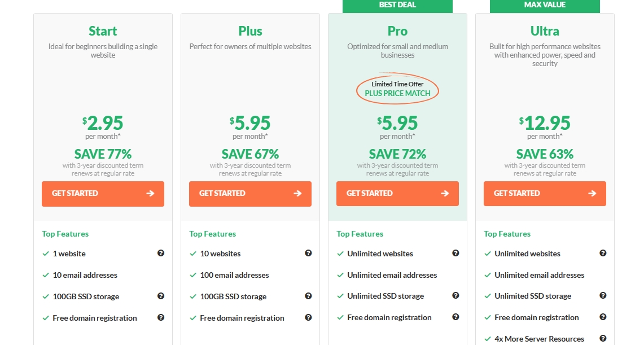Select Get Started for the Ultra plan
The image size is (644, 345).
tap(545, 194)
